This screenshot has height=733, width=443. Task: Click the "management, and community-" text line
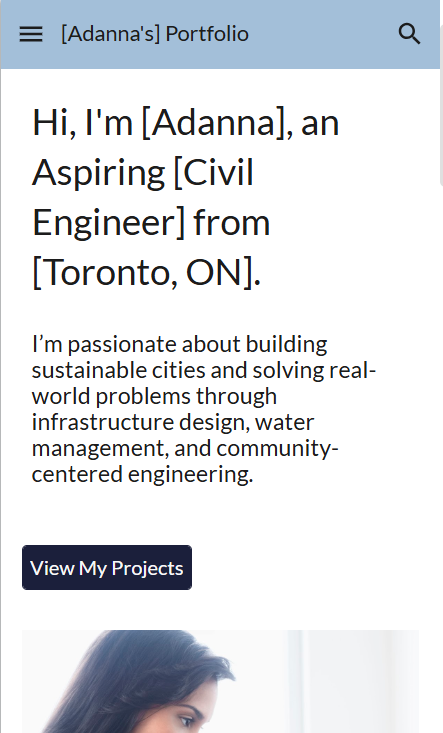(185, 448)
